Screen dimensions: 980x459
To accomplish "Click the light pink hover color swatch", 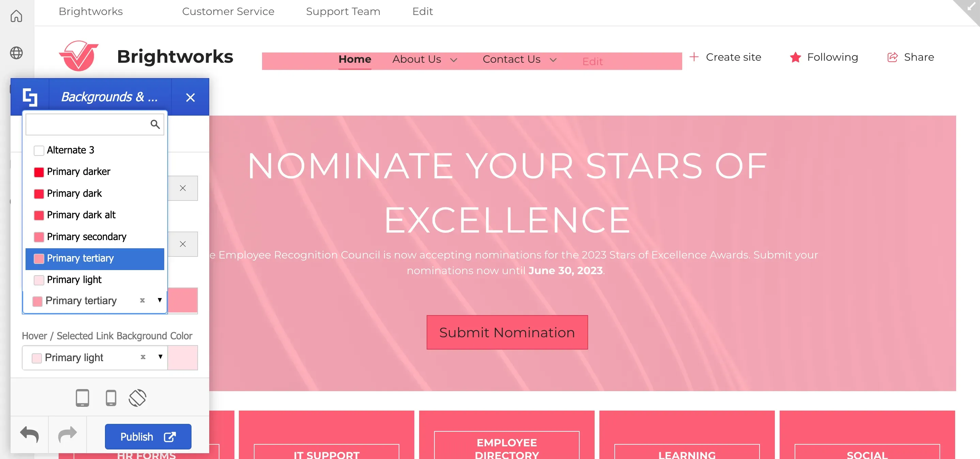I will (x=183, y=357).
